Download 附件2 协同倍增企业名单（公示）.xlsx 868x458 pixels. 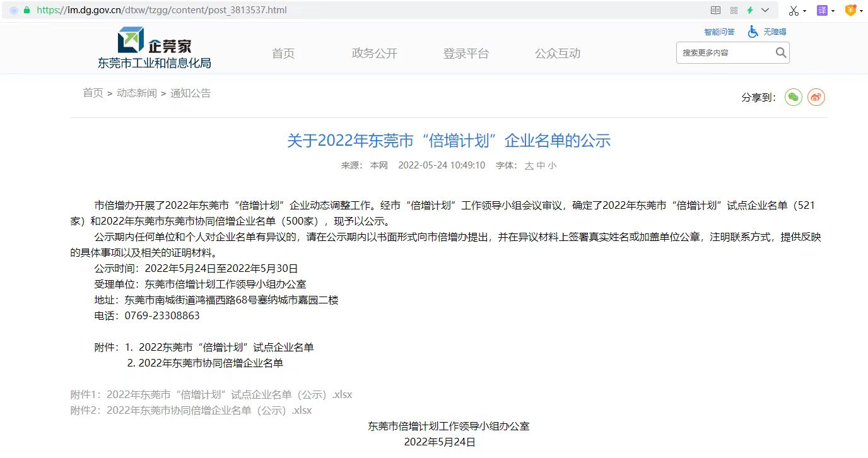coord(191,411)
